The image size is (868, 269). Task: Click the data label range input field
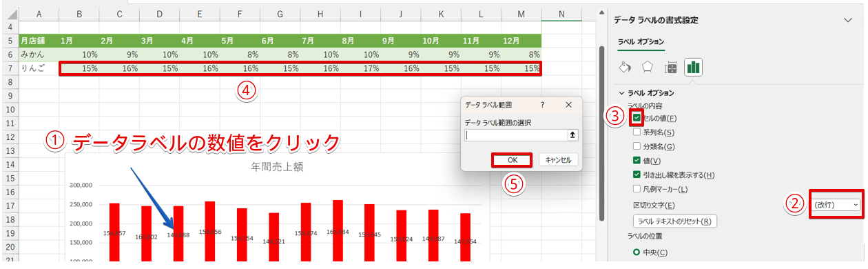tap(516, 135)
